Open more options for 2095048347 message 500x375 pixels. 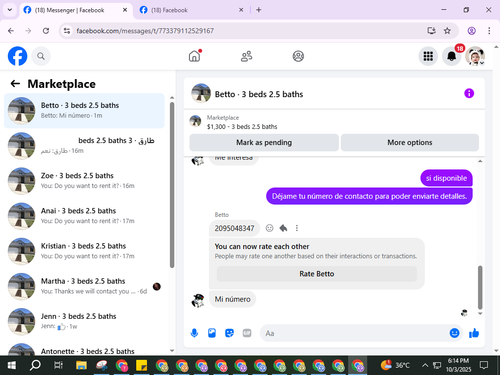(297, 228)
